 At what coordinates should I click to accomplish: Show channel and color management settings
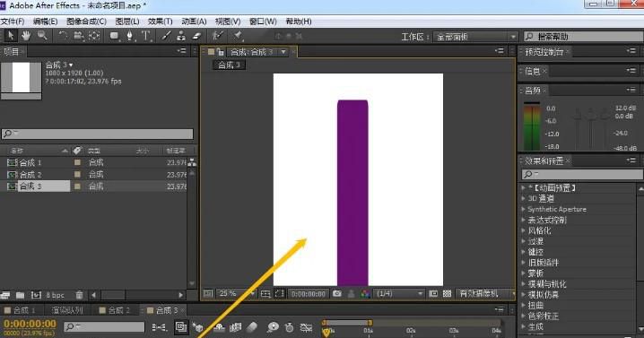(x=365, y=294)
